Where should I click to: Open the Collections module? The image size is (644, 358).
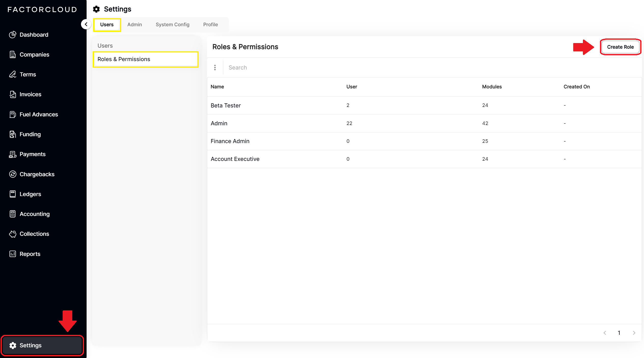(13, 234)
